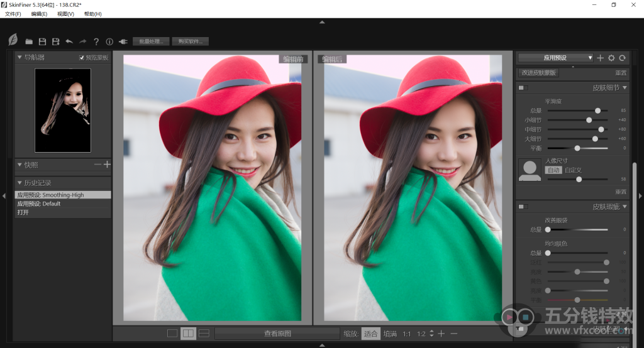The height and width of the screenshot is (348, 644).
Task: Zoom out with the minus icon in the zoom bar
Action: tap(454, 334)
